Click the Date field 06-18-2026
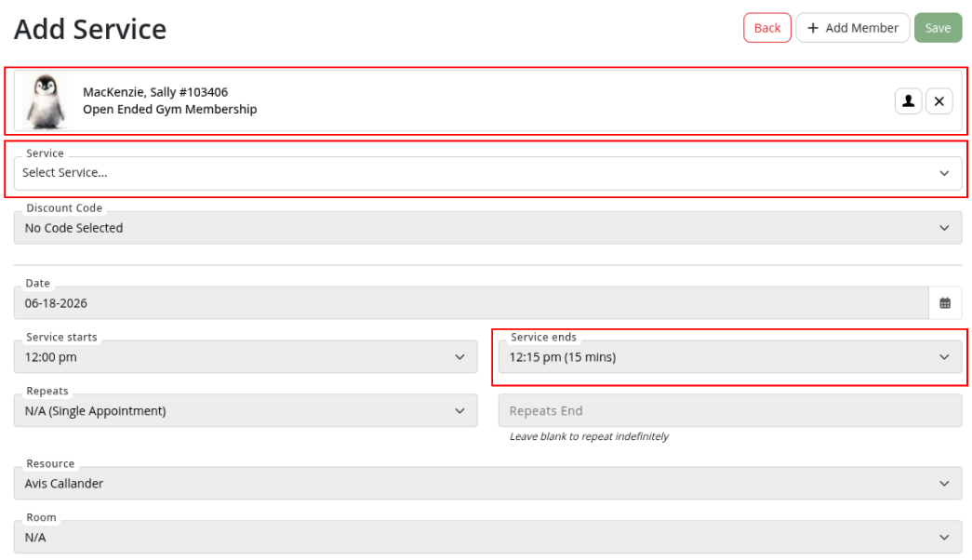This screenshot has width=972, height=560. [x=472, y=303]
